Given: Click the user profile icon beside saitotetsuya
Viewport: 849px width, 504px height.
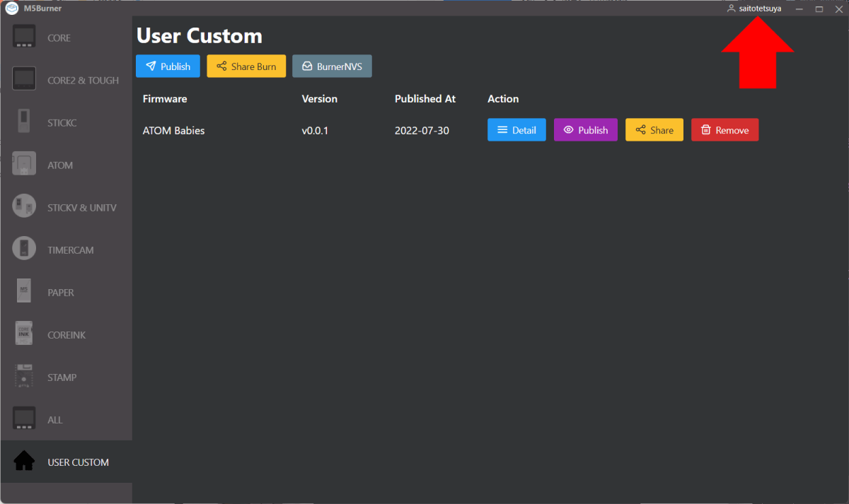Looking at the screenshot, I should pyautogui.click(x=732, y=8).
